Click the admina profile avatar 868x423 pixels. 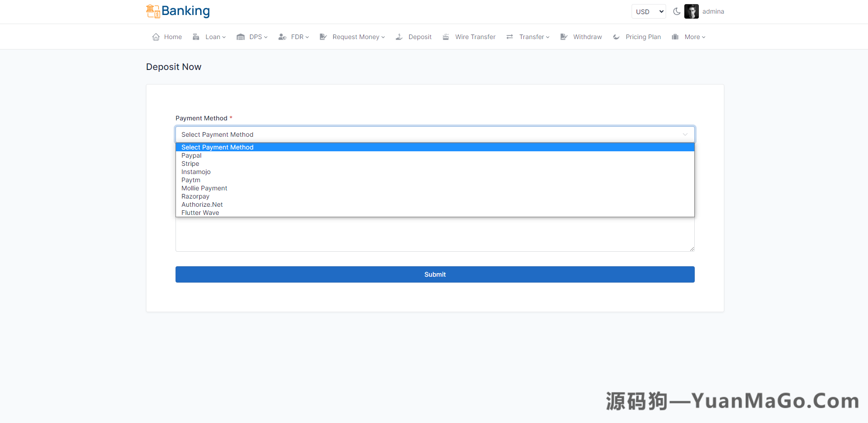click(691, 11)
